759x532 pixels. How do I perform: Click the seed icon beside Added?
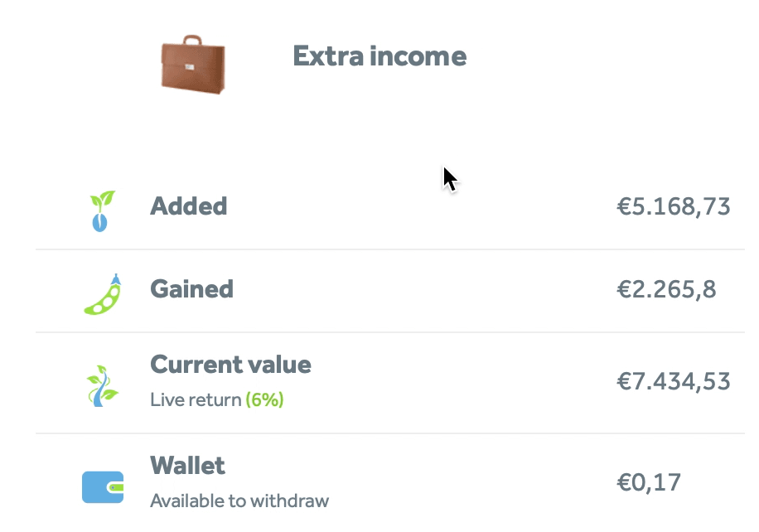tap(102, 211)
